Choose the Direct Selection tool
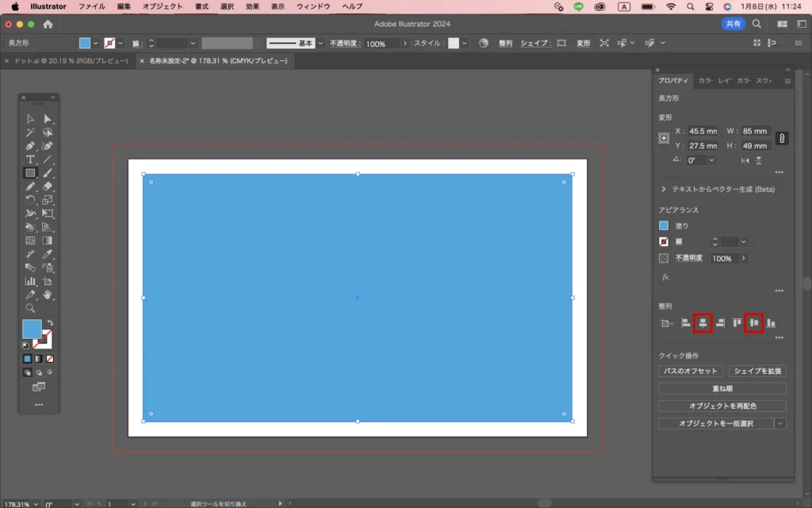The height and width of the screenshot is (508, 812). pos(48,119)
